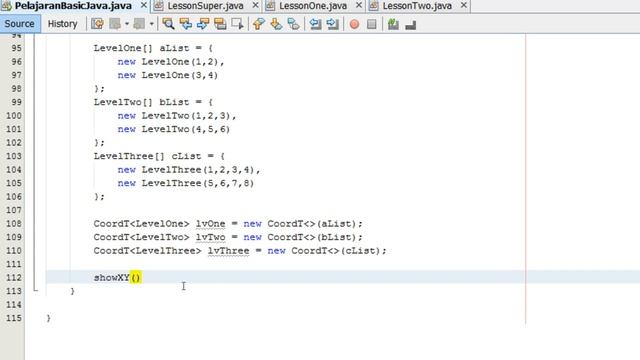
Task: Click 'CoordT<>(bList);' on line 109
Action: point(315,237)
